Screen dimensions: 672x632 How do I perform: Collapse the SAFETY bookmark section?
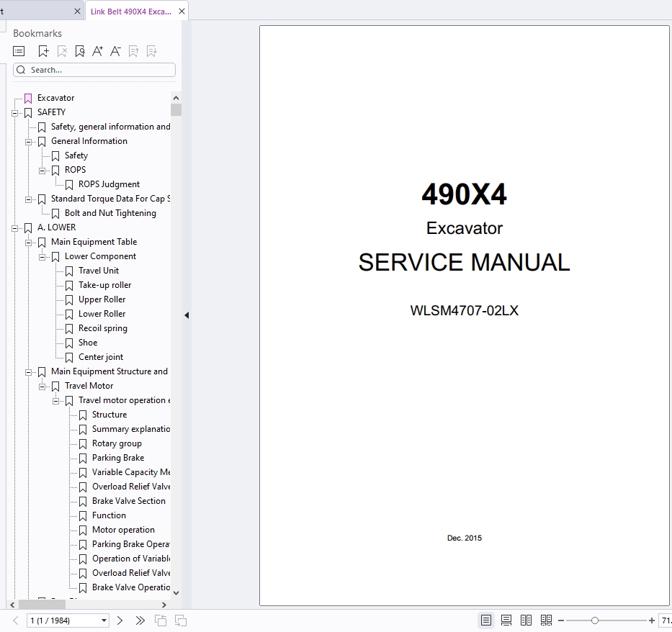coord(15,112)
